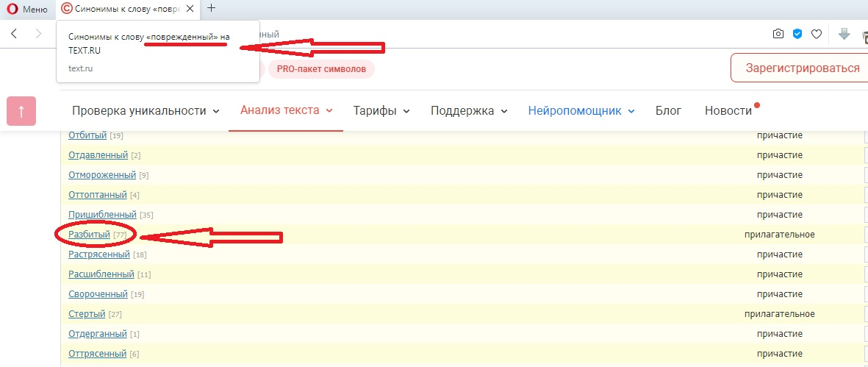This screenshot has width=868, height=367.
Task: Expand the Поддержка dropdown
Action: (x=469, y=111)
